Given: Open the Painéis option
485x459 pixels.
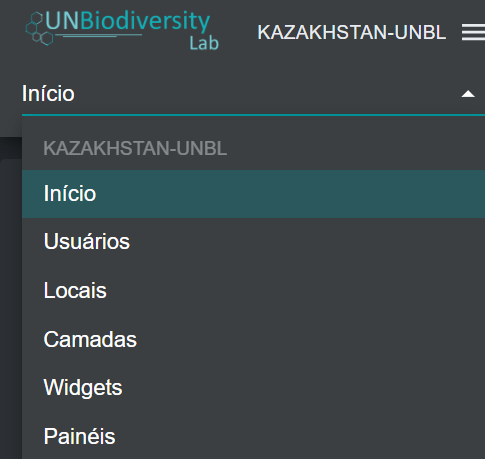Looking at the screenshot, I should (x=79, y=436).
